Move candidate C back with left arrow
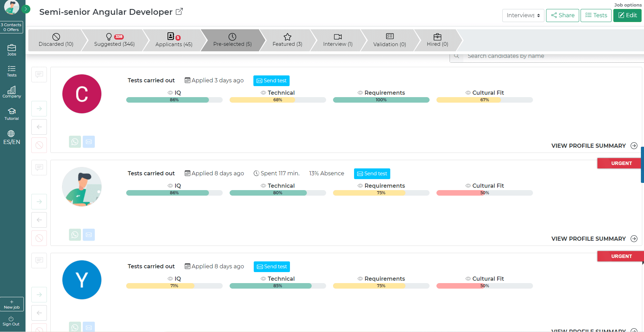Image resolution: width=644 pixels, height=332 pixels. pos(39,127)
